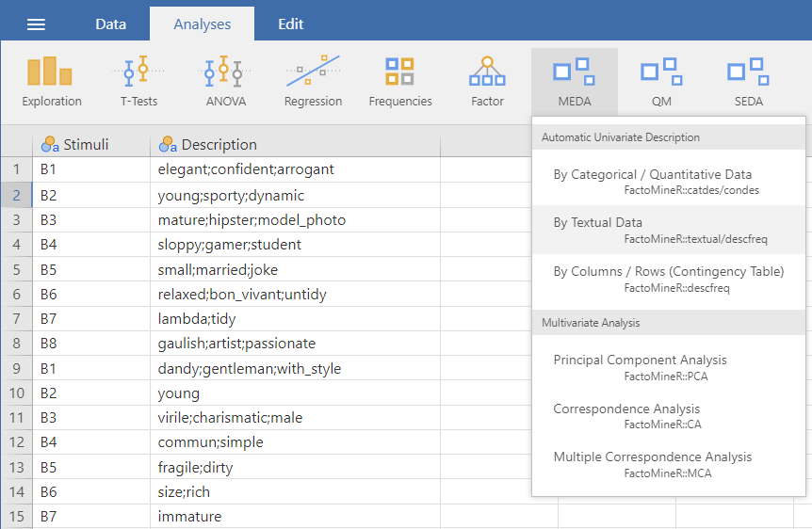Click cell 'fragile;dirty'

point(295,468)
